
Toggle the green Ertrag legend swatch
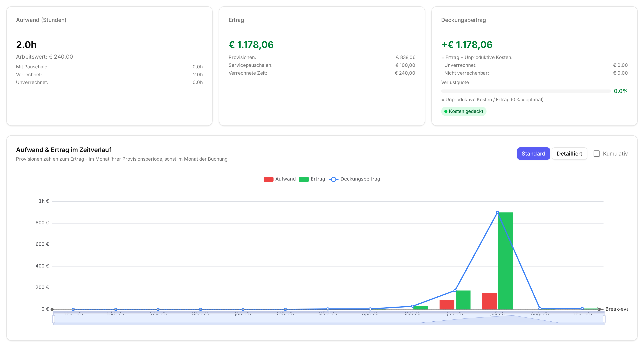(x=303, y=179)
